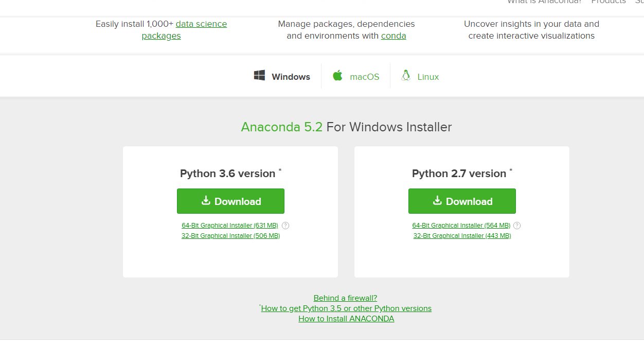644x344 pixels.
Task: Download the Python 2.7 version
Action: click(x=462, y=201)
